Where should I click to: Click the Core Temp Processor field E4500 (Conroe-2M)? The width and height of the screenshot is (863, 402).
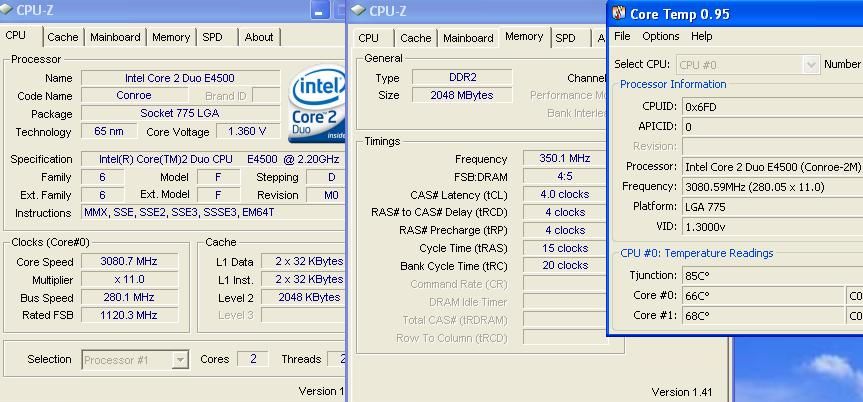[x=772, y=166]
